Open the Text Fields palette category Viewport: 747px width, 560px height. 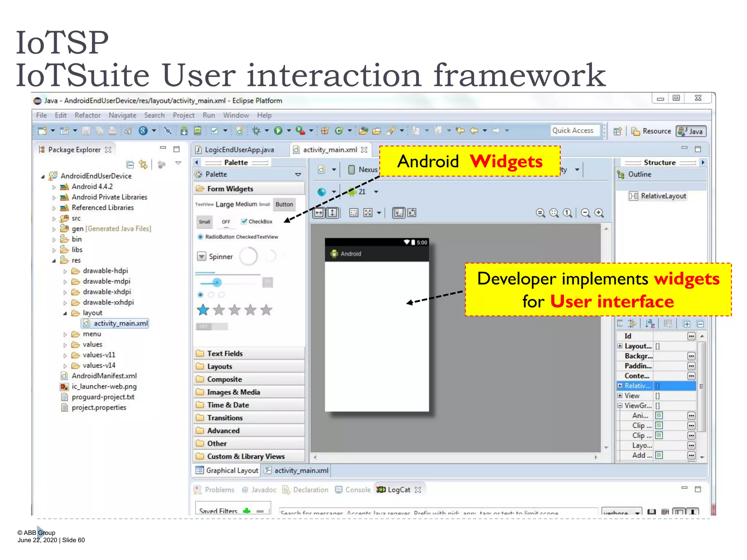point(249,353)
